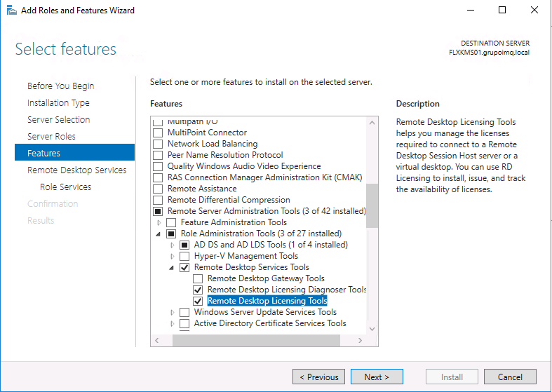Uncheck Remote Desktop Licensing Tools checkbox
Viewport: 552px width, 392px height.
(x=198, y=302)
